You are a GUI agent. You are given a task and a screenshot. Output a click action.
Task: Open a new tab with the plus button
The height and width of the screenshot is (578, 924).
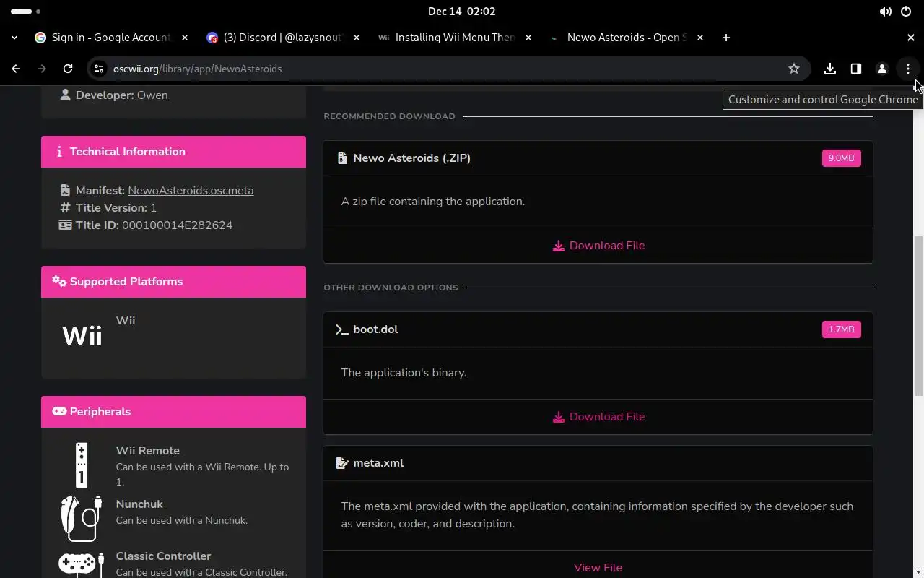click(x=726, y=38)
